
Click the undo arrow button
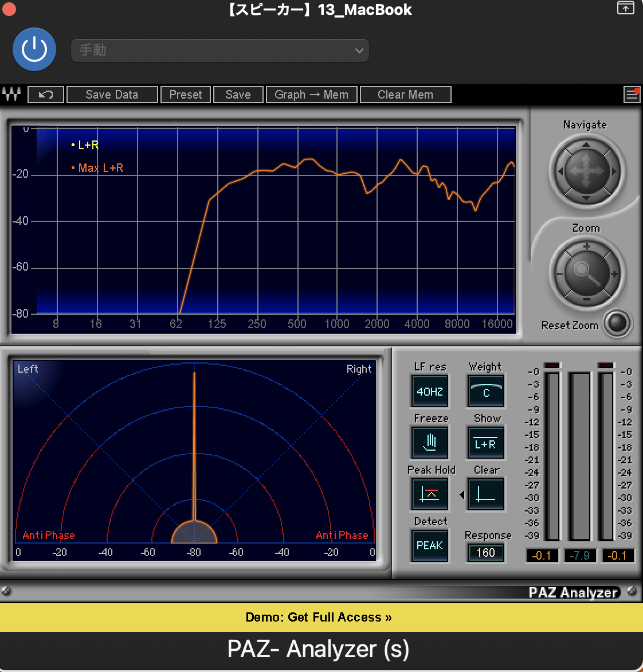(46, 95)
